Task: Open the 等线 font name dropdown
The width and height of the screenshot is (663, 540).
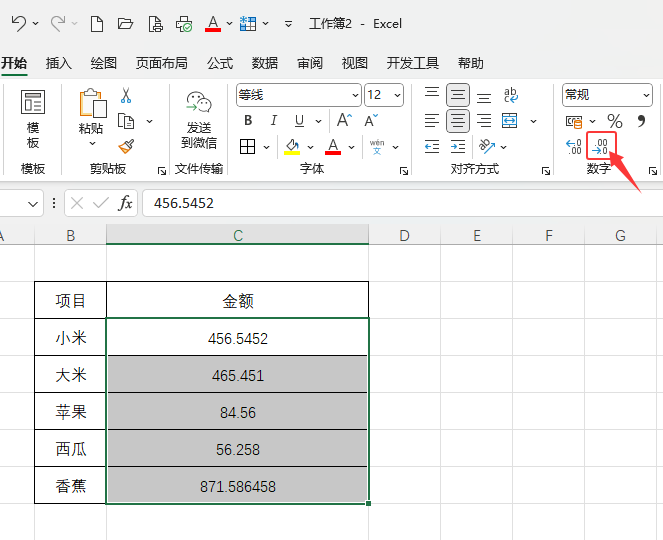Action: 355,95
